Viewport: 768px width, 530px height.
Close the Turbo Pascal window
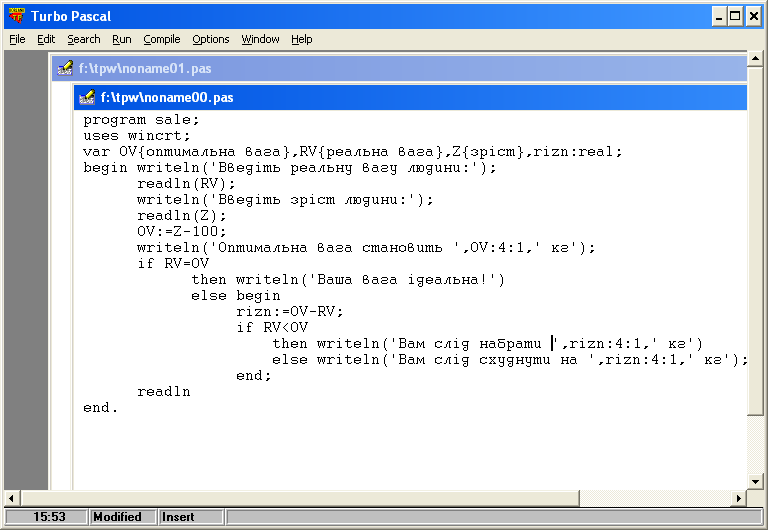(x=753, y=17)
